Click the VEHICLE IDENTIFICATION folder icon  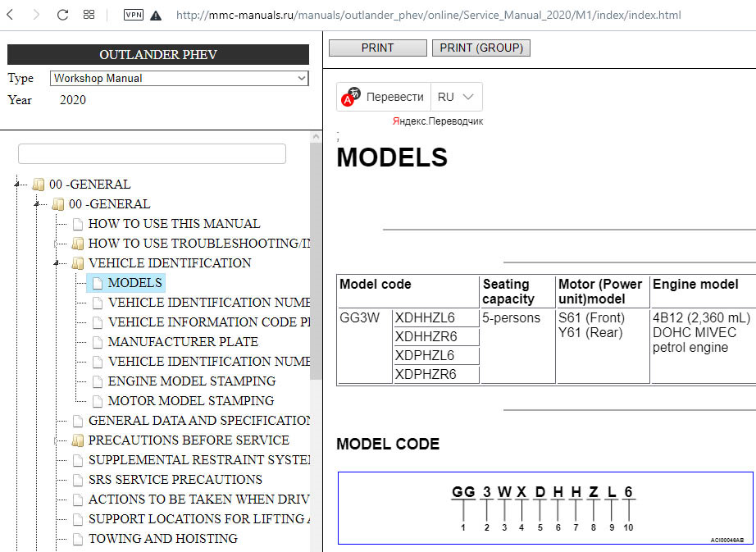point(78,263)
